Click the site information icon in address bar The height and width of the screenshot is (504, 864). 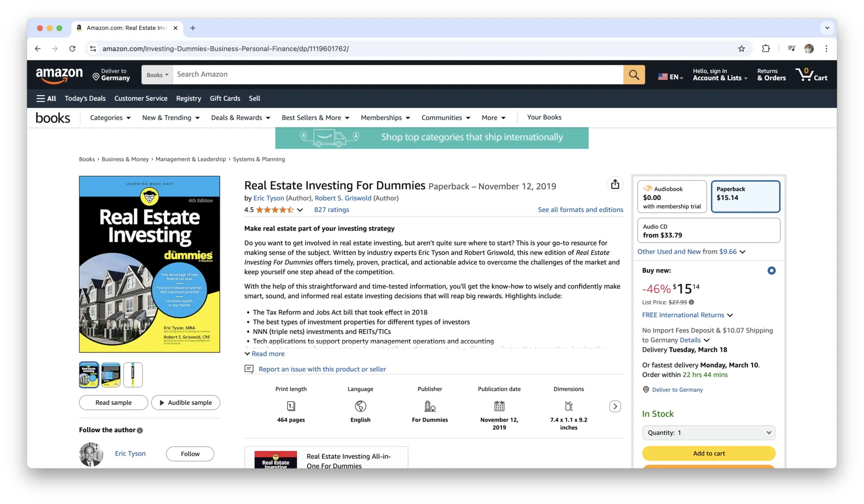click(93, 49)
